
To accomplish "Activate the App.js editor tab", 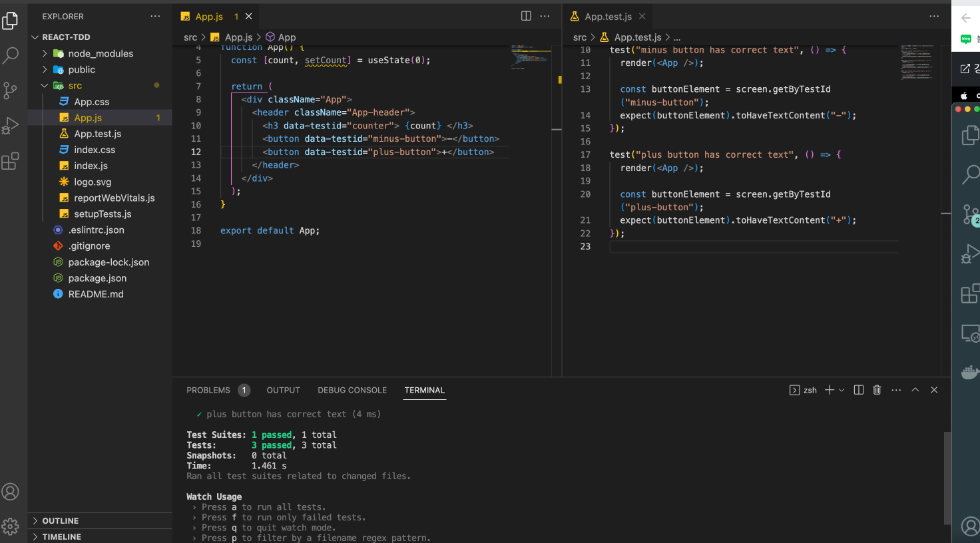I will (209, 17).
